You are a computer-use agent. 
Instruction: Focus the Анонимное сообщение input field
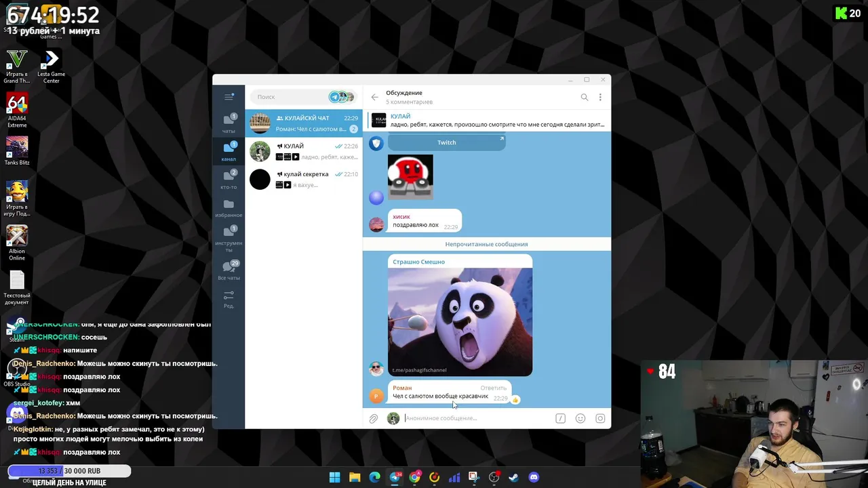click(x=477, y=418)
